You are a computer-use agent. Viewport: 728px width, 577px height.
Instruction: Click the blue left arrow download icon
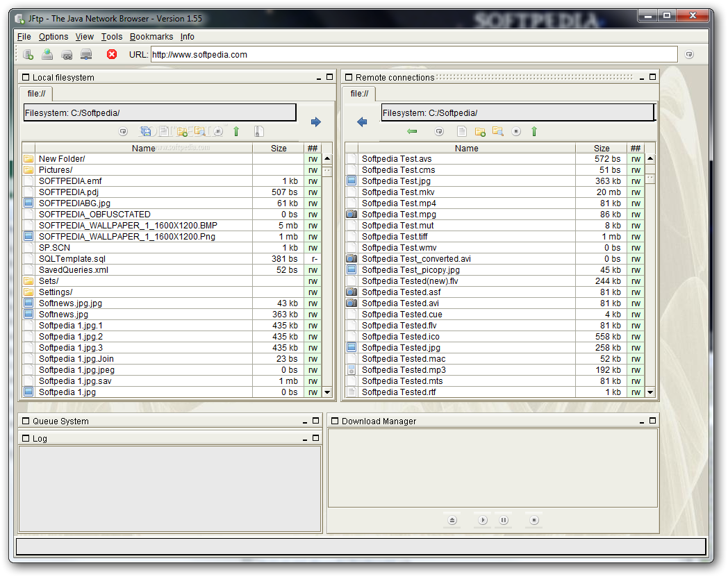[x=362, y=122]
